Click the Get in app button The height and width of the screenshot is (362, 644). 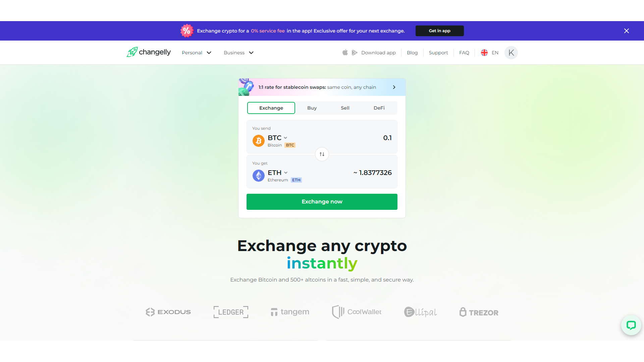[x=440, y=31]
